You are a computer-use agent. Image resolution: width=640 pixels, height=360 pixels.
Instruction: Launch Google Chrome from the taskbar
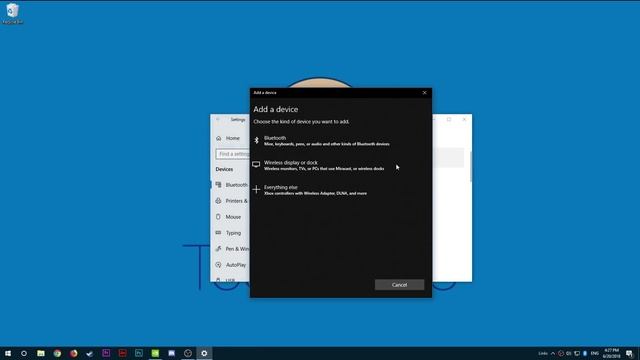click(x=57, y=353)
